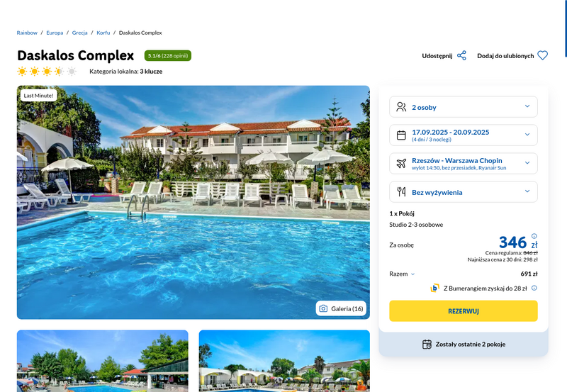Click the airplane icon in the flight selector

coord(401,164)
